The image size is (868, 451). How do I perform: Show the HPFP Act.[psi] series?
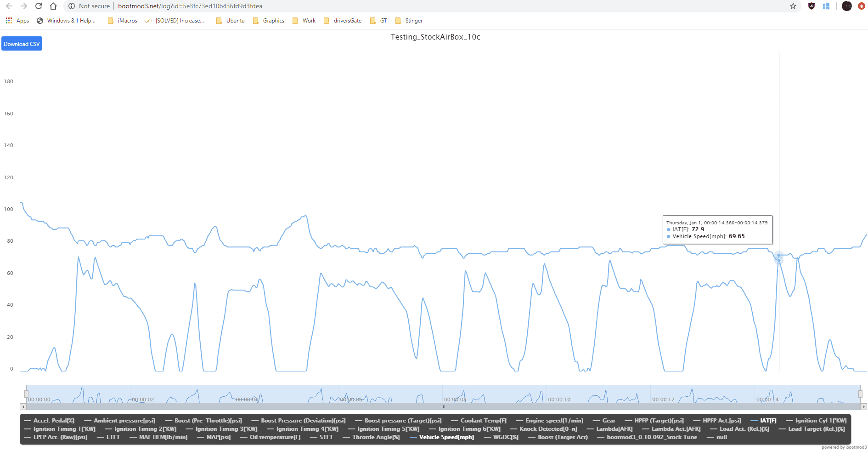point(717,421)
